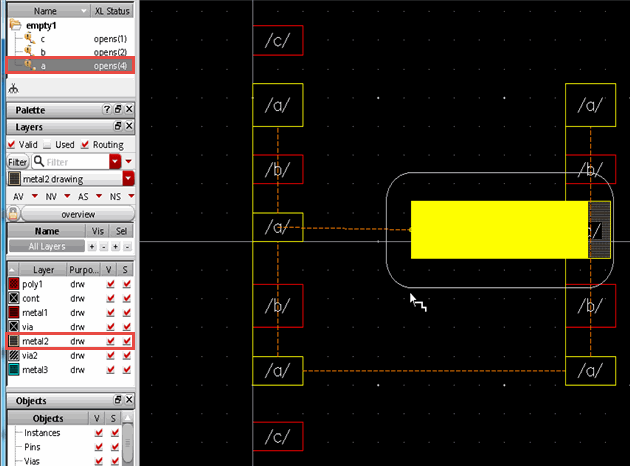
Task: Open the AS dropdown menu
Action: (99, 196)
